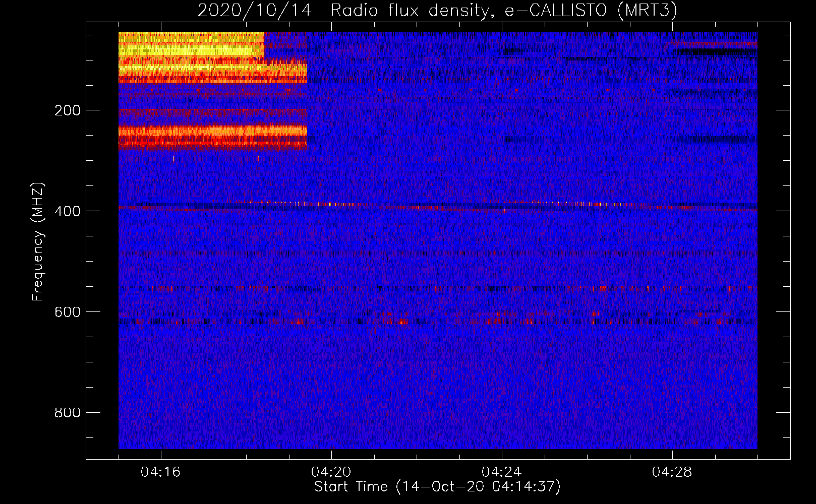Click the 'Start Time (14-Oct-20 04:14:37)' label
The width and height of the screenshot is (816, 504).
click(437, 487)
